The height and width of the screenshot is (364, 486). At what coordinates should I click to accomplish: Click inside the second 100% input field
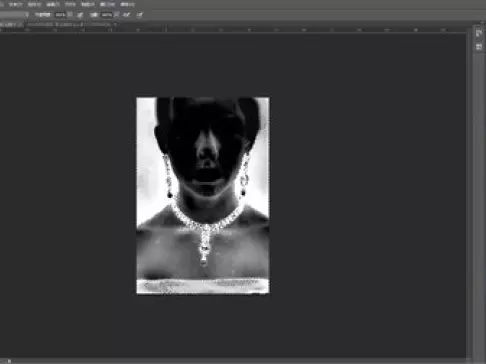click(107, 15)
